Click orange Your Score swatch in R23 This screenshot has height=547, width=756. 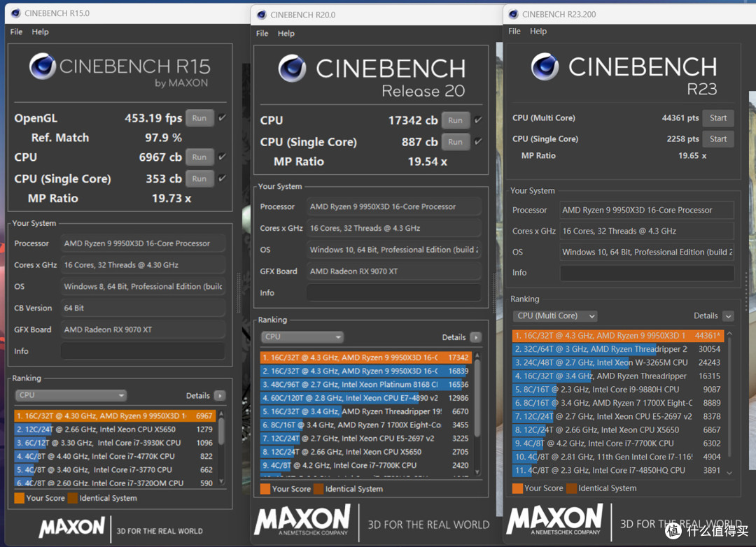click(517, 488)
